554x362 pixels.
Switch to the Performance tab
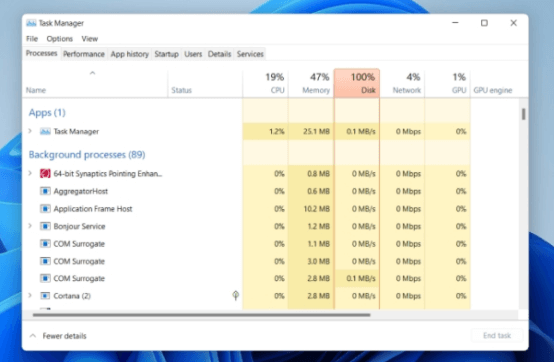[x=84, y=54]
